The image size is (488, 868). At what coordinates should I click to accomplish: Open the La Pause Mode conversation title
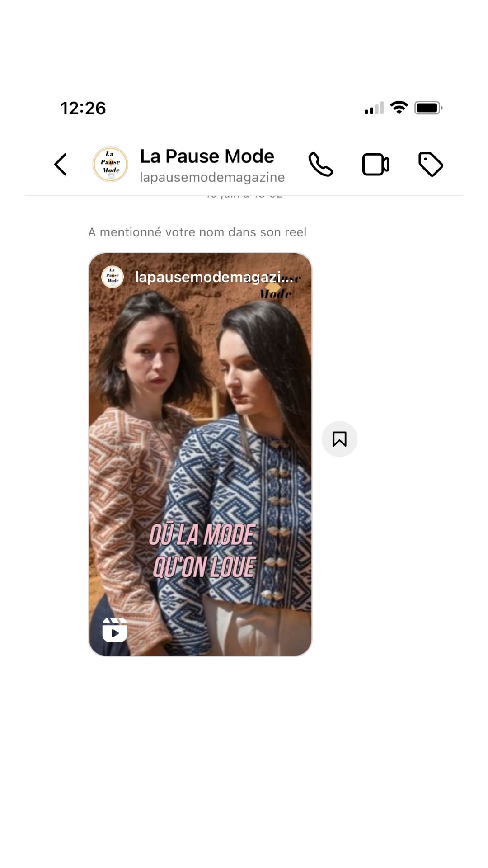coord(207,156)
